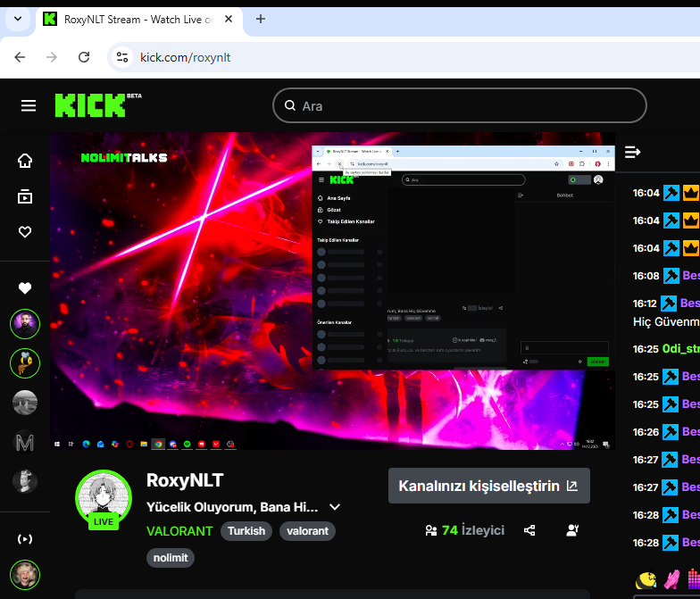Click the bee emote in chat bar
Image resolution: width=700 pixels, height=599 pixels.
coord(646,580)
